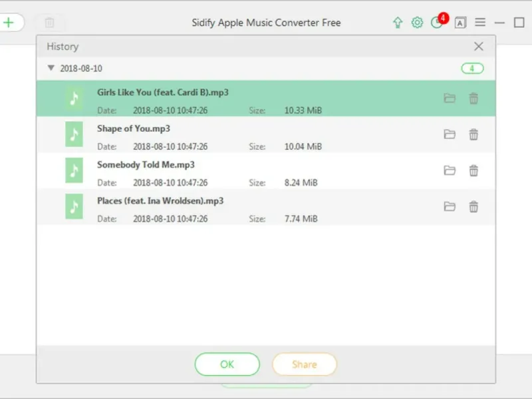Delete Girls Like You from history
The image size is (532, 399).
pyautogui.click(x=473, y=98)
